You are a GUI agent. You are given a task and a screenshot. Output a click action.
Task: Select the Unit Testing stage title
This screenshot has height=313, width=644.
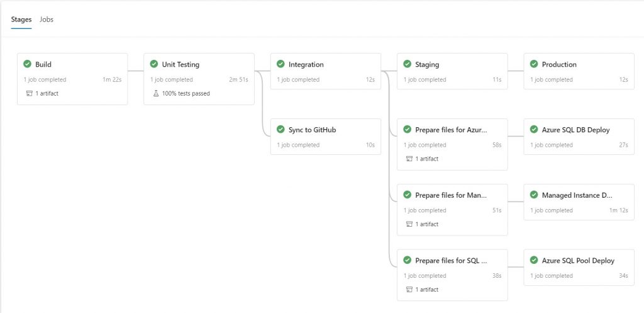point(180,65)
